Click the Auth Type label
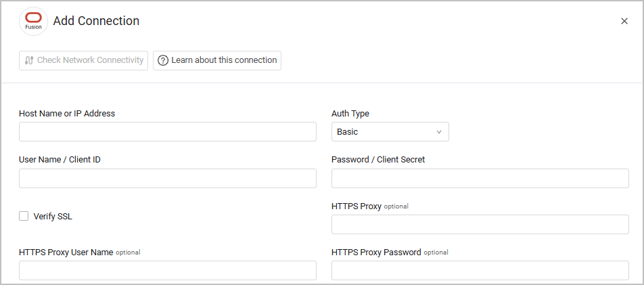This screenshot has width=644, height=285. point(350,114)
